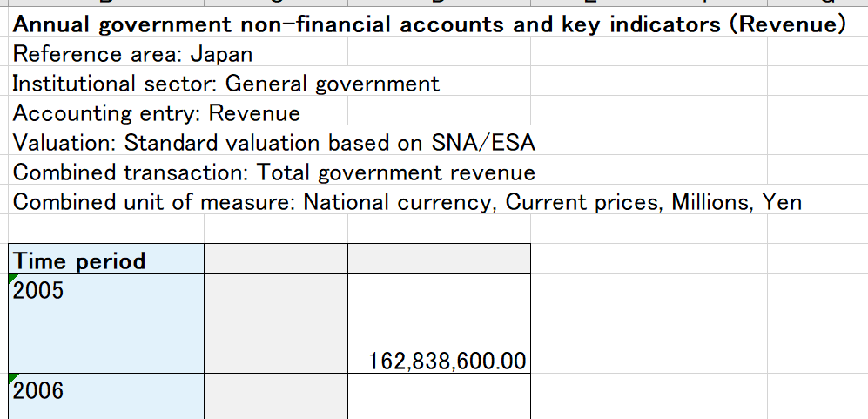Select the empty cell immediately right of 162,838,600.00
The height and width of the screenshot is (419, 868).
589,323
